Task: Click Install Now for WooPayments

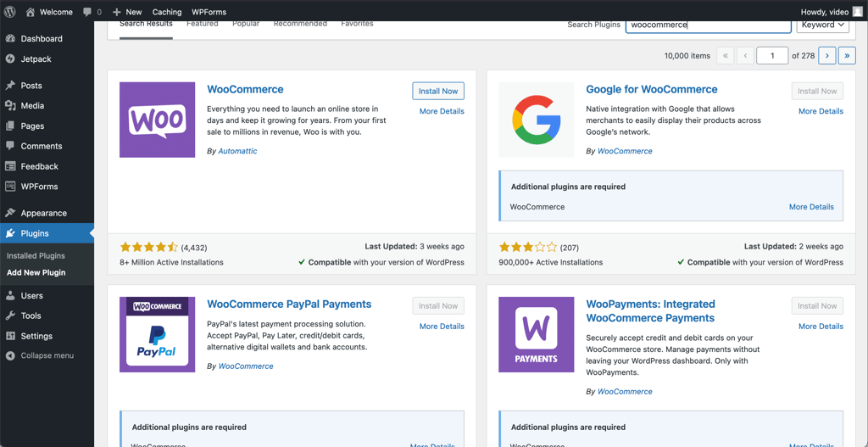Action: 817,305
